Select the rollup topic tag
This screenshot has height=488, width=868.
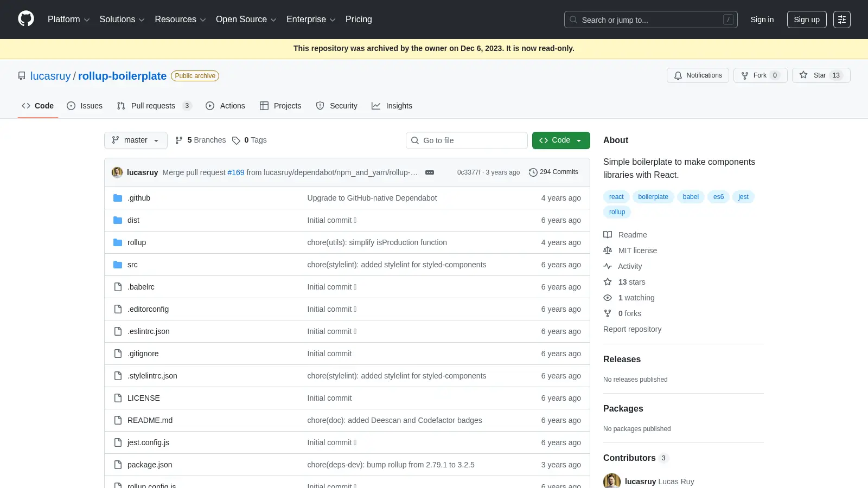pyautogui.click(x=617, y=212)
